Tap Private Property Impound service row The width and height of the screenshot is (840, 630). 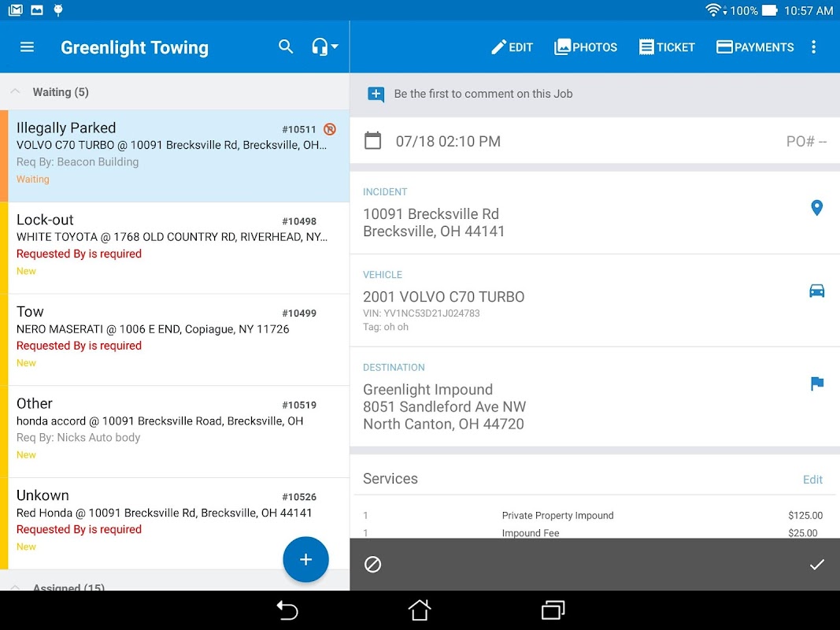coord(593,515)
